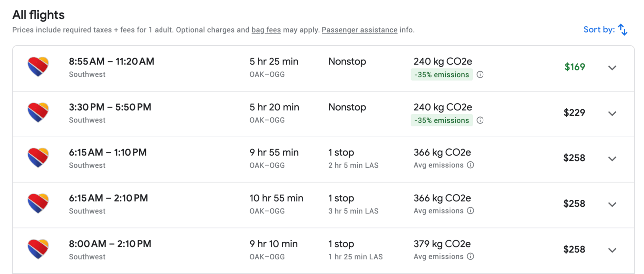Click the 9 hr 10 min duration

pyautogui.click(x=274, y=244)
